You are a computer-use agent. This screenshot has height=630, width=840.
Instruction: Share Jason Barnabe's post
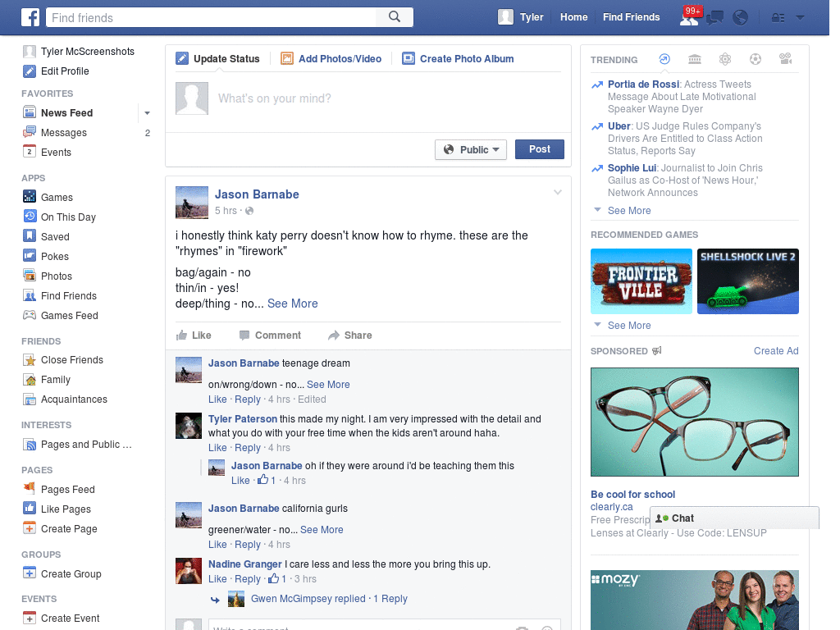tap(349, 336)
